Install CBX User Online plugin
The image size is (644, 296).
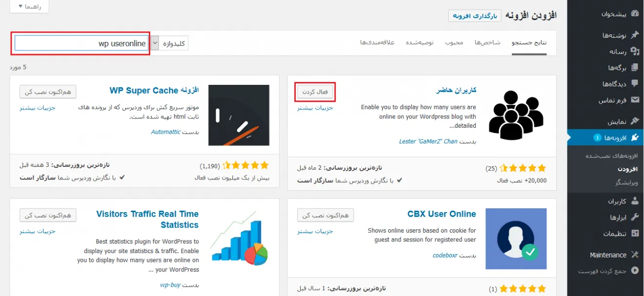pos(325,215)
